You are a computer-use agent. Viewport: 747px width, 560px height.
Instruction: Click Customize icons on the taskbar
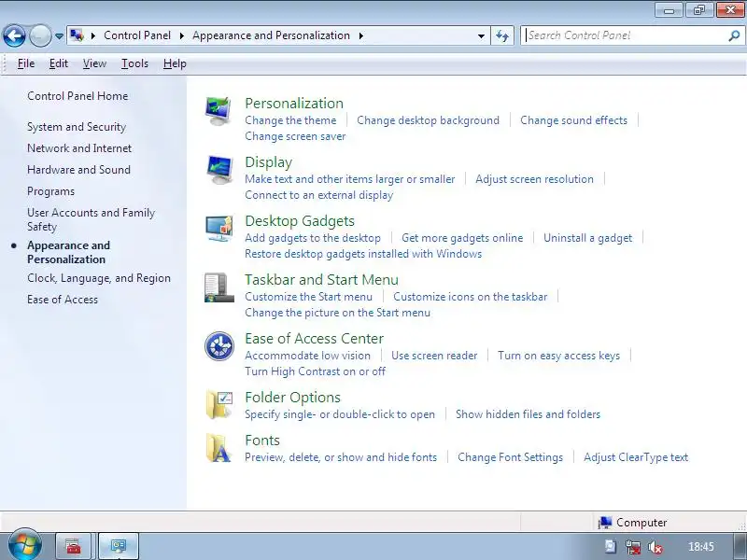pyautogui.click(x=471, y=297)
